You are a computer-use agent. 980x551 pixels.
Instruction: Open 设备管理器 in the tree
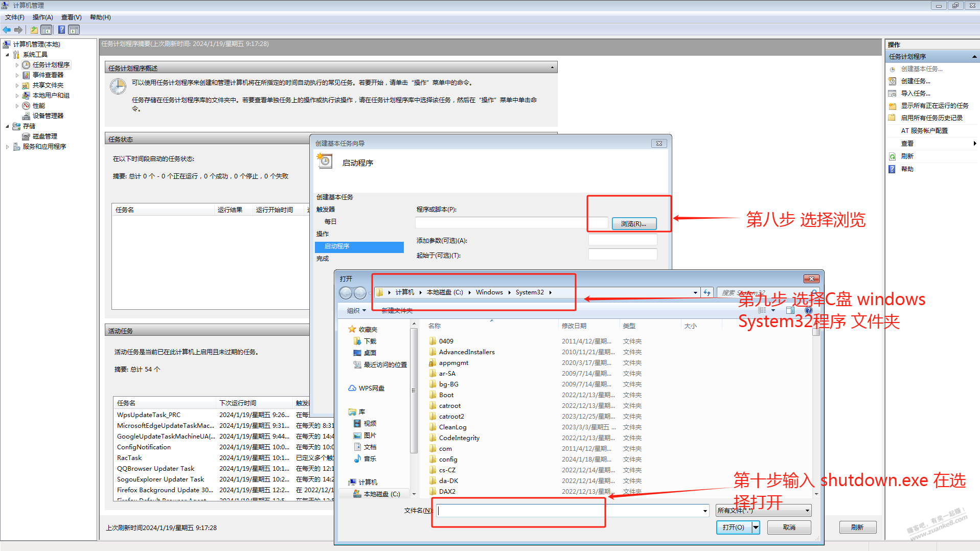pyautogui.click(x=48, y=116)
